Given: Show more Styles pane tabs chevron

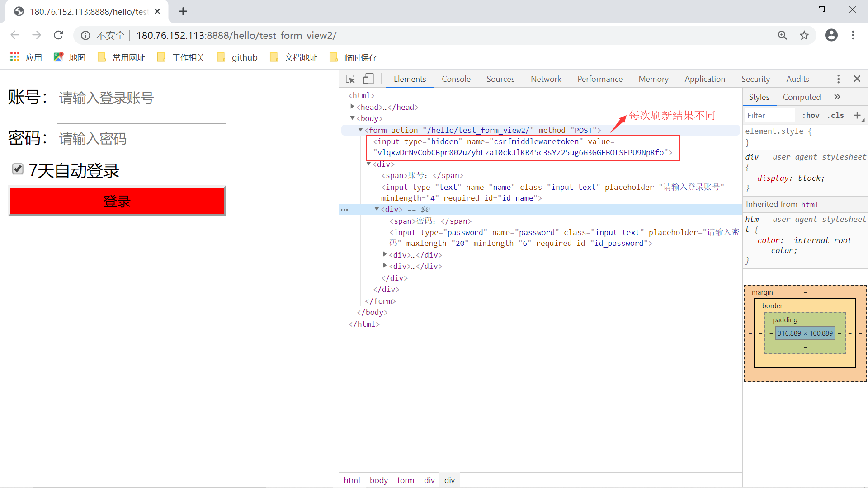Looking at the screenshot, I should [x=837, y=97].
